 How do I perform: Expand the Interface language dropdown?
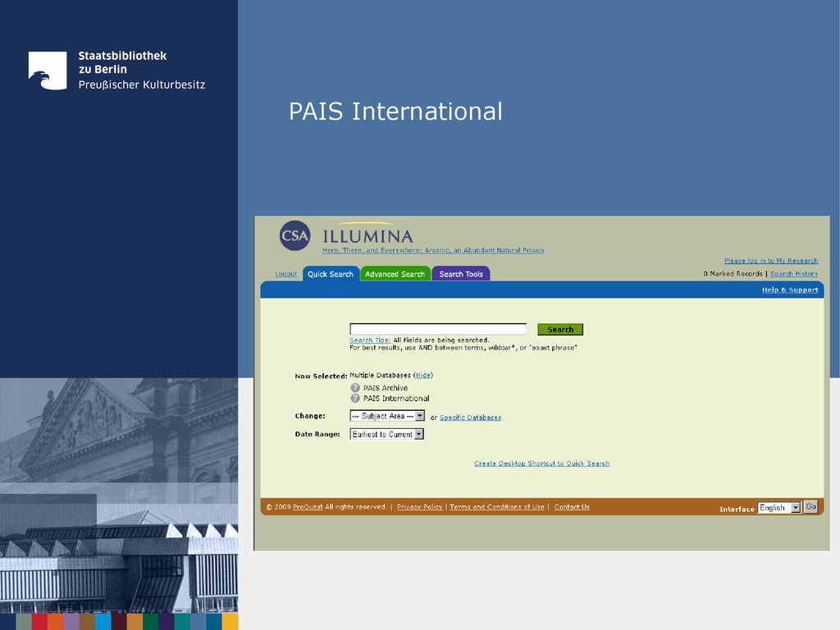tap(779, 507)
